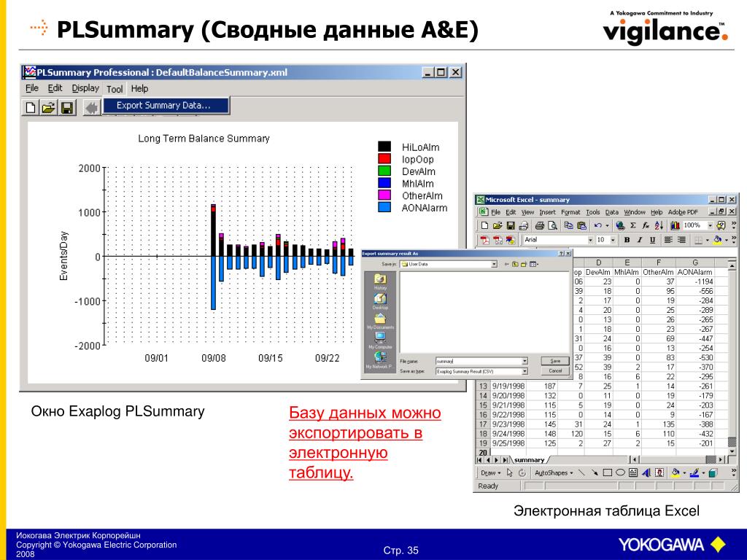Viewport: 747px width, 560px height.
Task: Click cell showing 9/25/1998 in Excel
Action: coord(508,443)
